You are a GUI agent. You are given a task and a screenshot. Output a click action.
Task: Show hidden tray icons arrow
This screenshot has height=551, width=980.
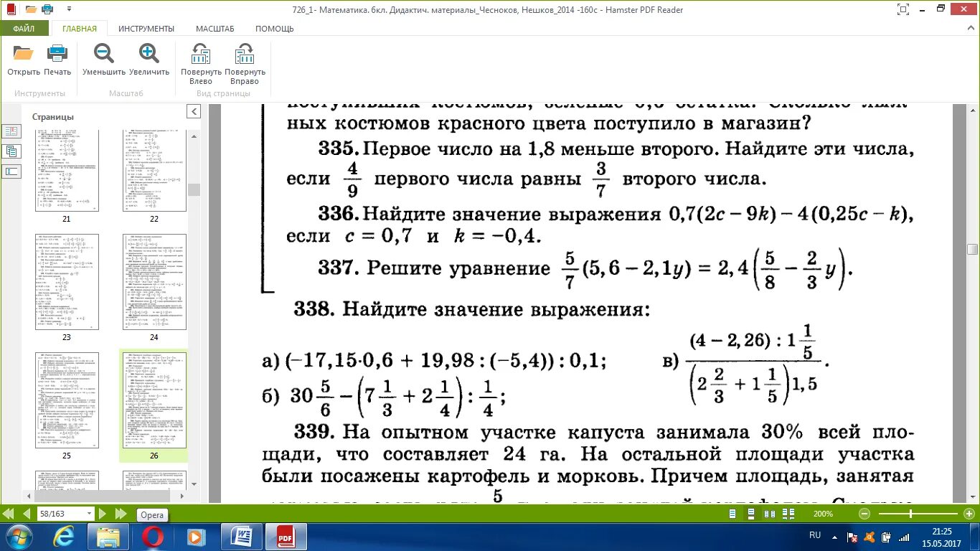(x=836, y=536)
